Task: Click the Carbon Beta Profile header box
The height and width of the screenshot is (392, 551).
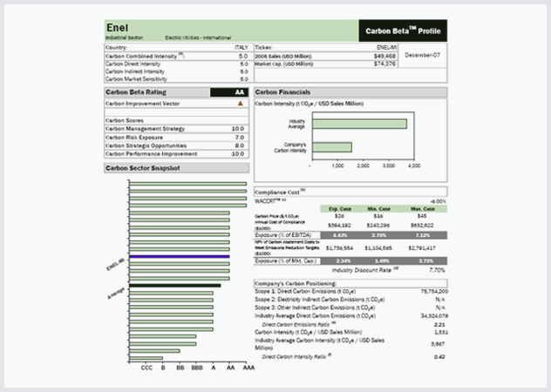Action: [x=403, y=30]
